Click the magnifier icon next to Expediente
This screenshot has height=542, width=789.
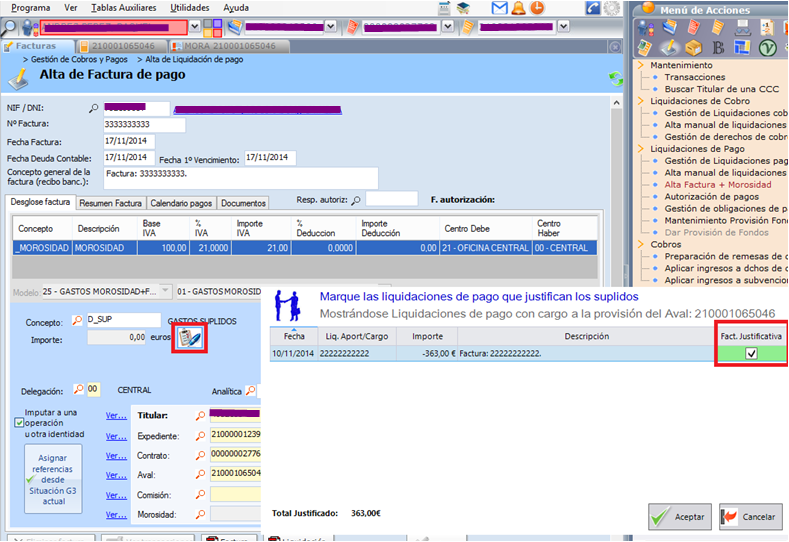tap(201, 436)
